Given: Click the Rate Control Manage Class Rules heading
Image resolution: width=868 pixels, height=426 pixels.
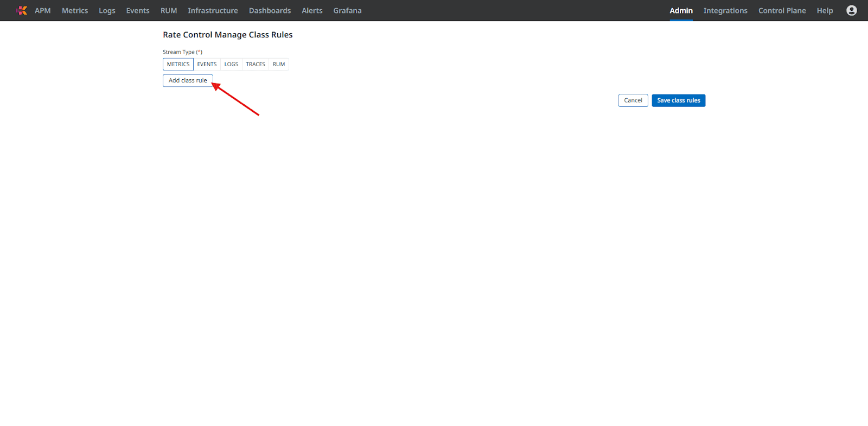Looking at the screenshot, I should pos(228,35).
